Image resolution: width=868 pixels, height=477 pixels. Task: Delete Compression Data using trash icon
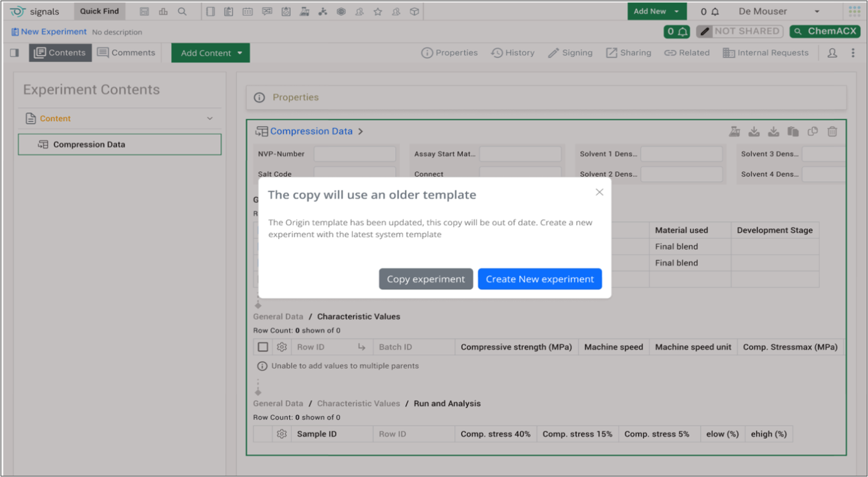tap(832, 131)
